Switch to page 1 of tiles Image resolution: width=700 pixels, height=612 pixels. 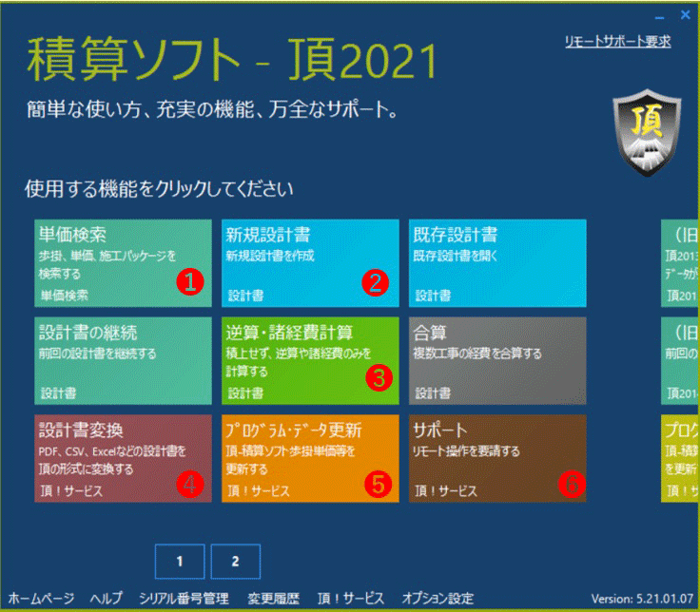[x=178, y=562]
